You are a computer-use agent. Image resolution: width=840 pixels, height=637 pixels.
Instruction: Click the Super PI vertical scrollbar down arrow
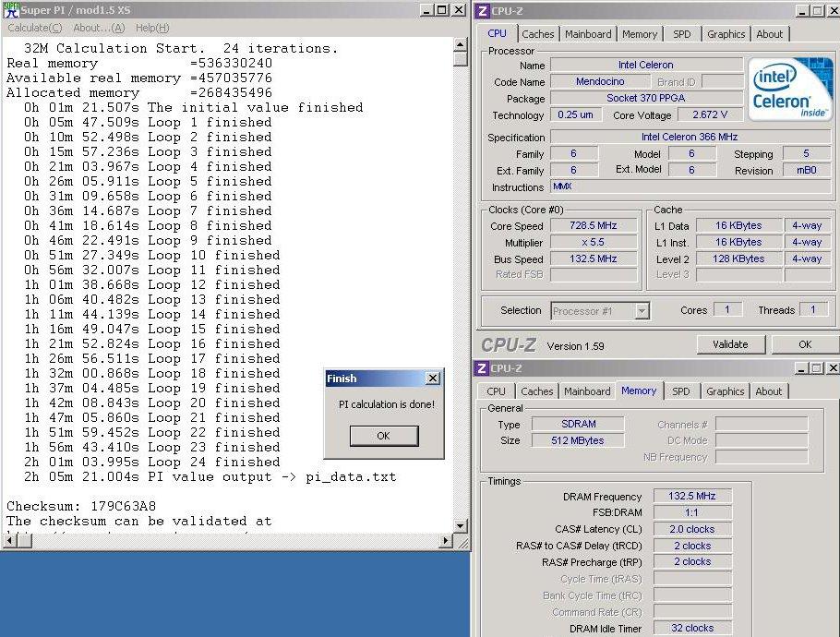[x=461, y=526]
